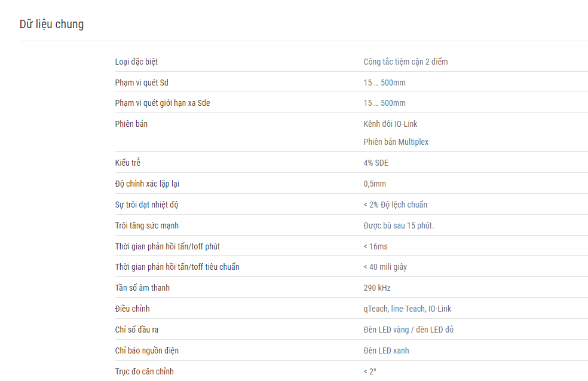588x381 pixels.
Task: Click the 'Được bù sau 15 phút.' value
Action: click(x=399, y=225)
